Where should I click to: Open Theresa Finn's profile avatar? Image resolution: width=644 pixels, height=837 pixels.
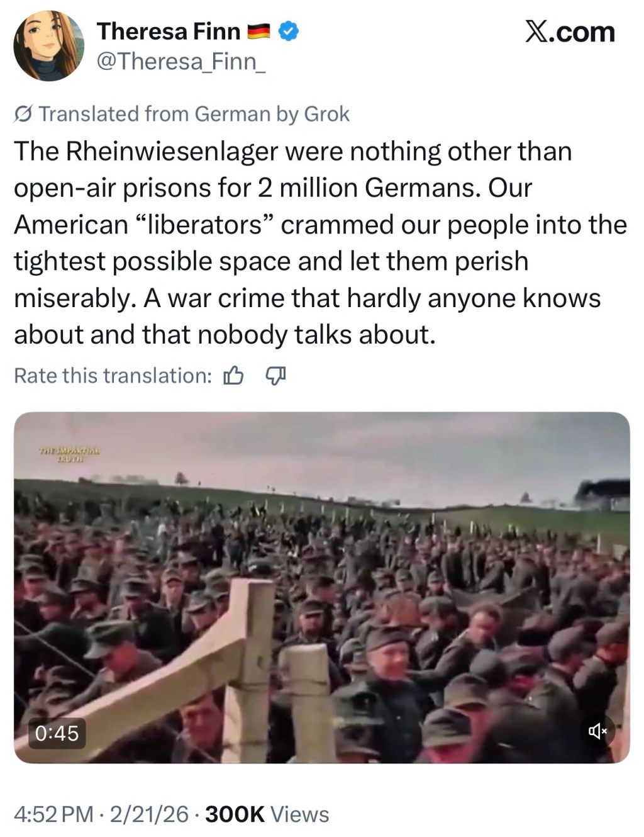49,46
